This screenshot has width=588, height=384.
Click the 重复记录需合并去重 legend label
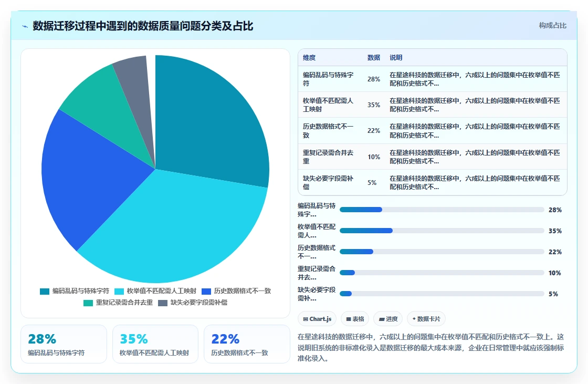tap(124, 303)
